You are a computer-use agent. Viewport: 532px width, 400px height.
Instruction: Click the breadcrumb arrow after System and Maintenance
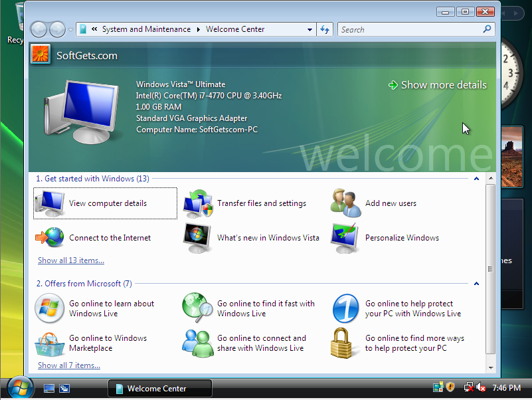point(198,29)
